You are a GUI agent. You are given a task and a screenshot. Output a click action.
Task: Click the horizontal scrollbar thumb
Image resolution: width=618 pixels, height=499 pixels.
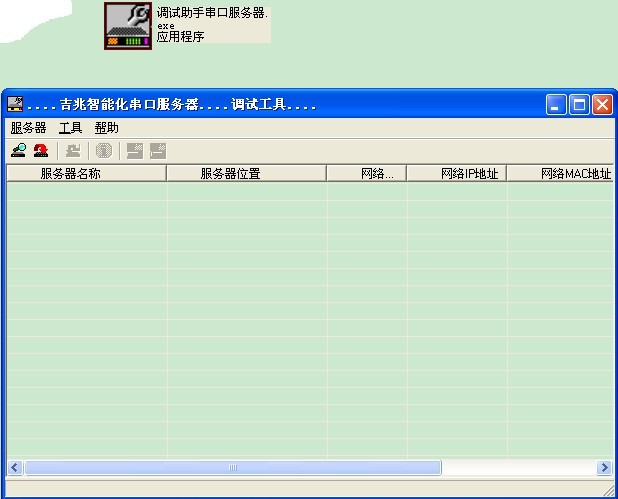pos(232,467)
